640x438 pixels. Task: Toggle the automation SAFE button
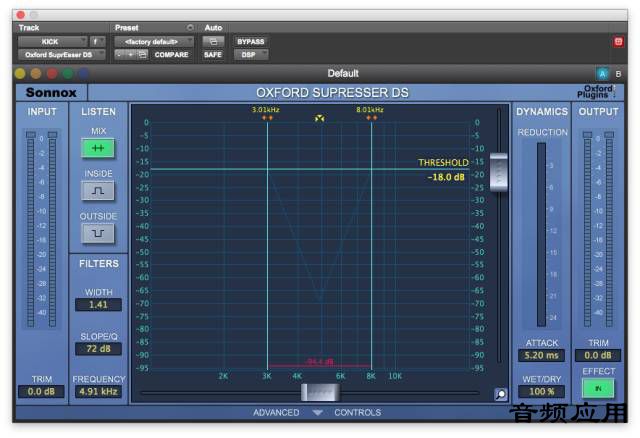tap(213, 55)
